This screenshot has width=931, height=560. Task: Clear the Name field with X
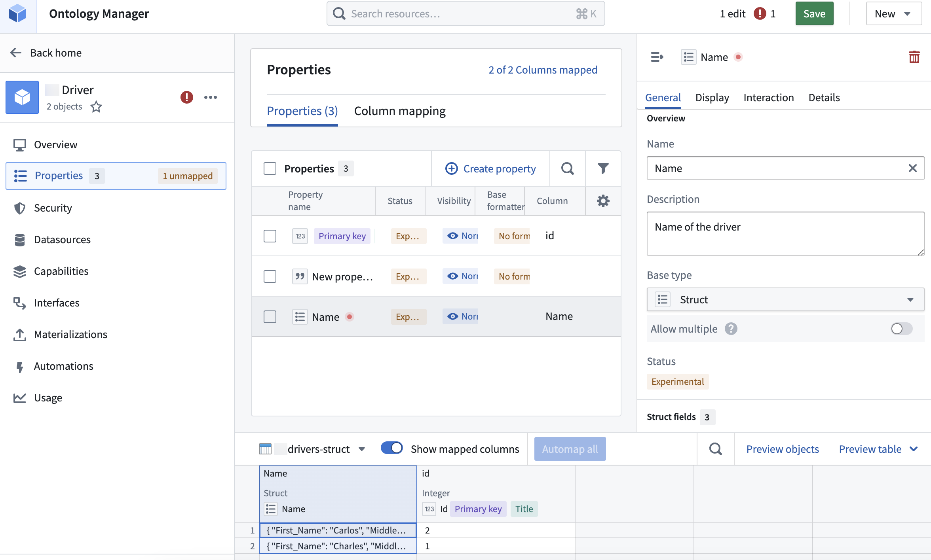[x=912, y=168]
